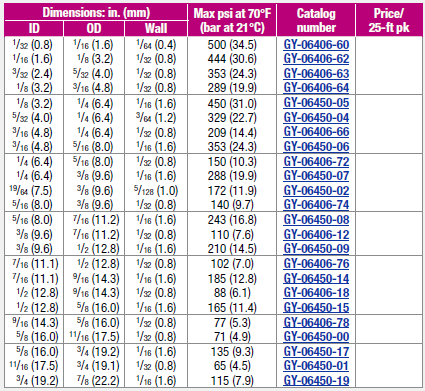Open catalog link GY-06450-14
The width and height of the screenshot is (425, 391).
(316, 279)
